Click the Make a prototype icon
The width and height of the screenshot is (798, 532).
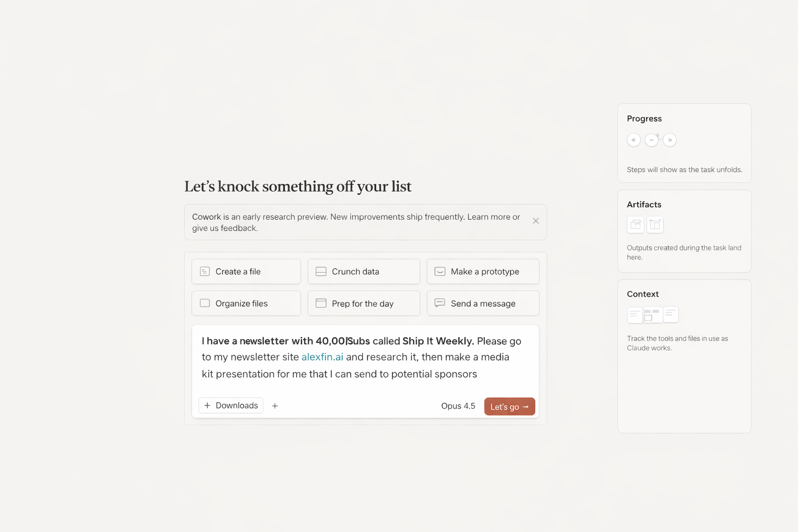tap(440, 272)
